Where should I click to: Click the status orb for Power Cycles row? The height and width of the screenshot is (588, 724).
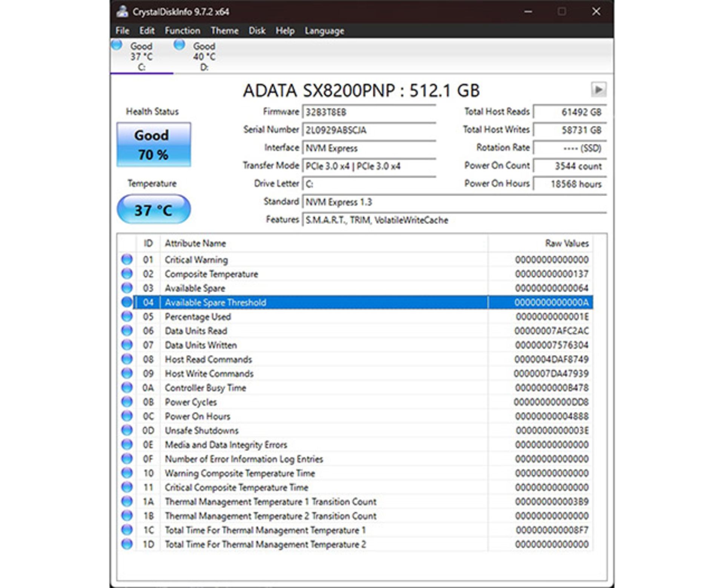(127, 402)
